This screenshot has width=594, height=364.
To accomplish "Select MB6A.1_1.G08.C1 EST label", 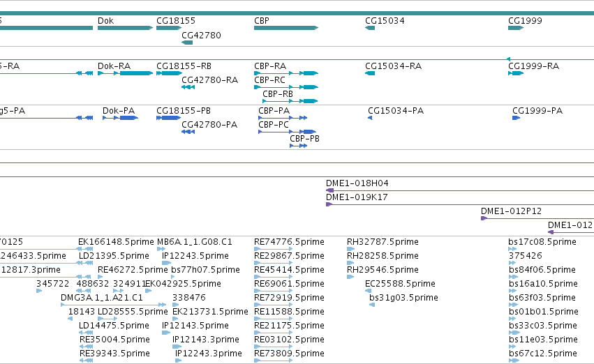I will 194,242.
